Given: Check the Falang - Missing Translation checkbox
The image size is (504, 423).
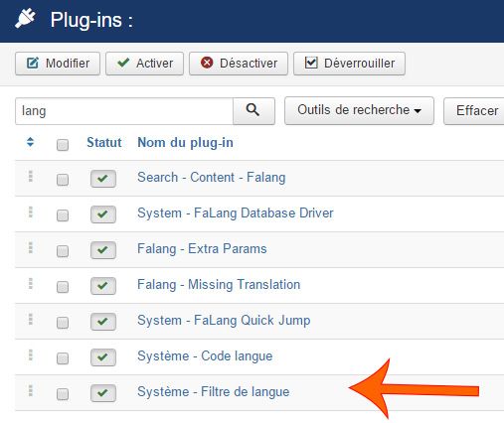Looking at the screenshot, I should tap(63, 287).
